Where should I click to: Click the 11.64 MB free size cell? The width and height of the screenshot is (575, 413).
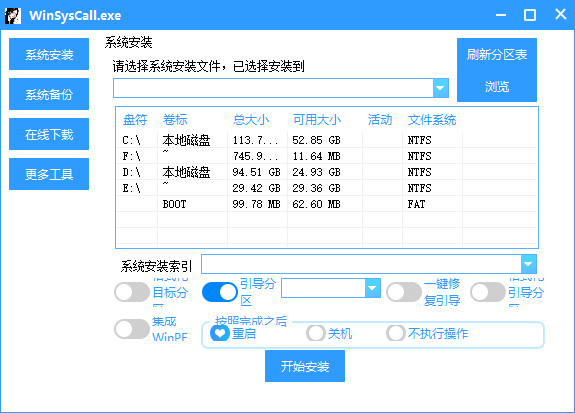tap(316, 156)
